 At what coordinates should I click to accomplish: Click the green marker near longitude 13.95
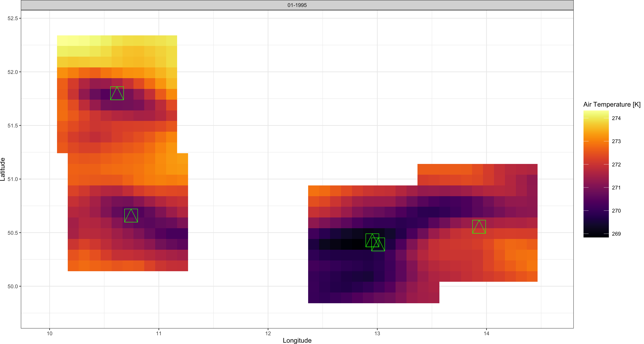pos(479,227)
